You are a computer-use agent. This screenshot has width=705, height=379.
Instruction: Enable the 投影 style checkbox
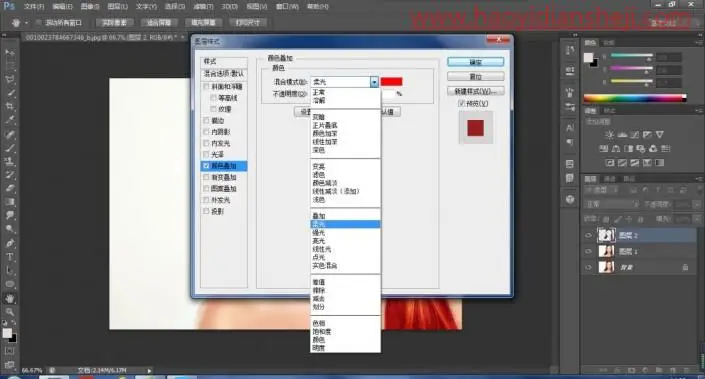tap(206, 211)
